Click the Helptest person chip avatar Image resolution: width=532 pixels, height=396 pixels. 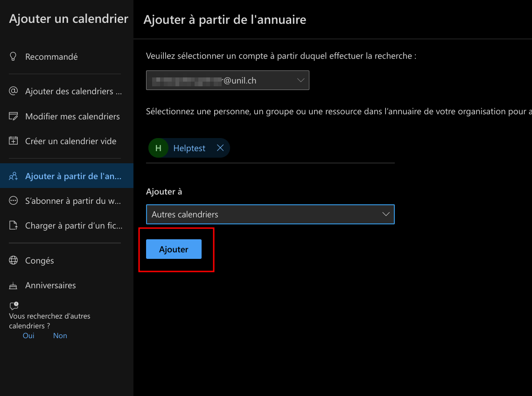pyautogui.click(x=158, y=148)
